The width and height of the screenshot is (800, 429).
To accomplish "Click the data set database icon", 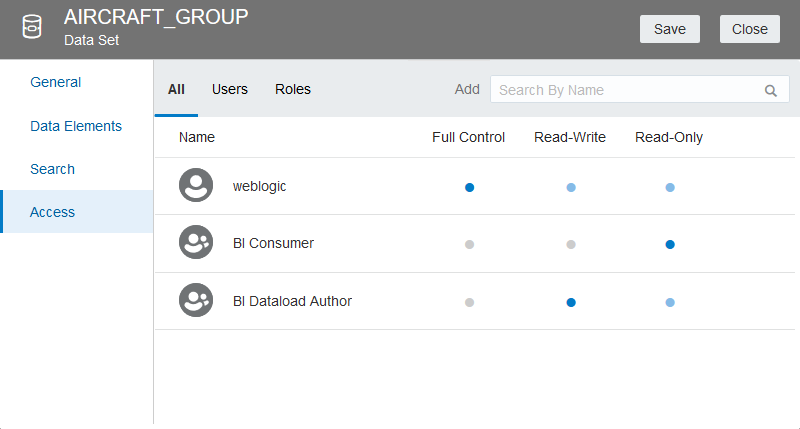I will pyautogui.click(x=32, y=29).
